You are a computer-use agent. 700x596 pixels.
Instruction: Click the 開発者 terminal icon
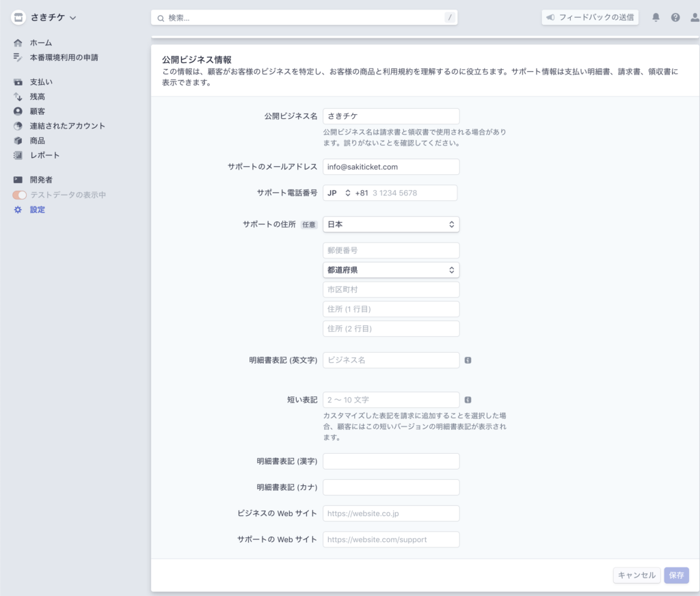[18, 180]
